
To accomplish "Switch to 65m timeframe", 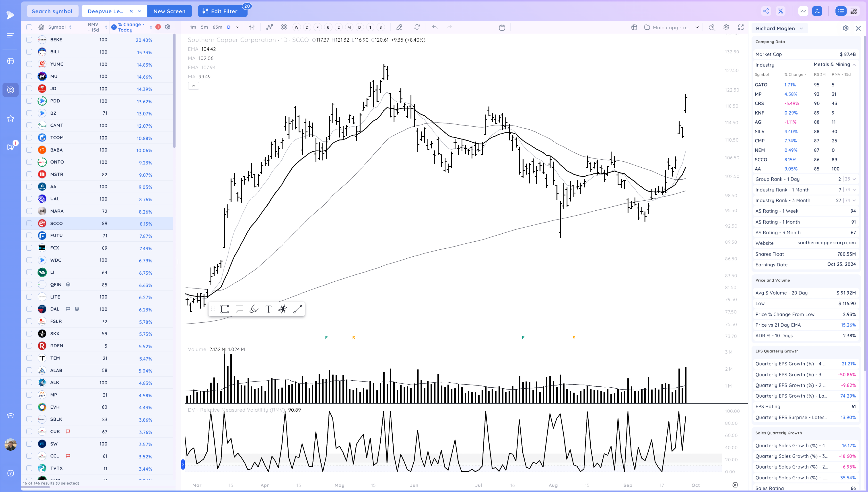I will coord(217,27).
